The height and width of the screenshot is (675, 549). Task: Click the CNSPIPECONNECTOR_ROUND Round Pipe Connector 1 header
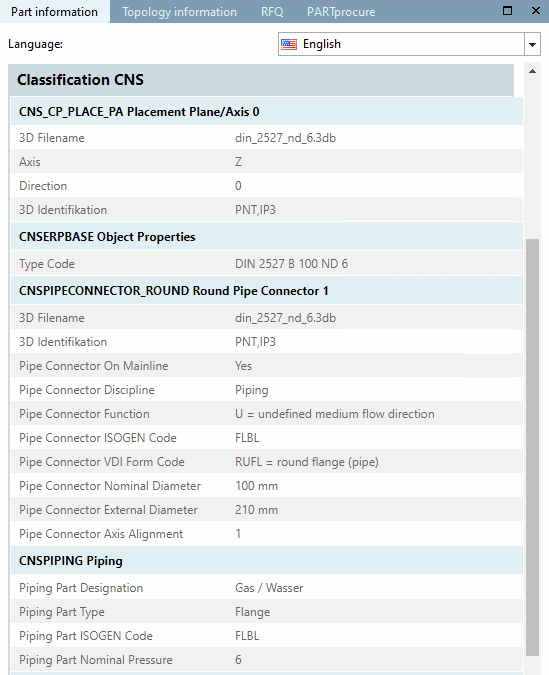coord(267,291)
